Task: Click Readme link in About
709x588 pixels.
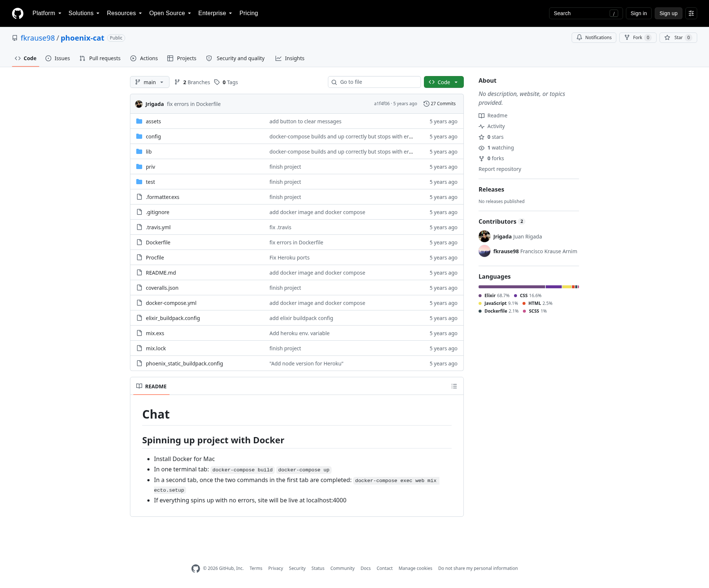Action: [x=493, y=116]
